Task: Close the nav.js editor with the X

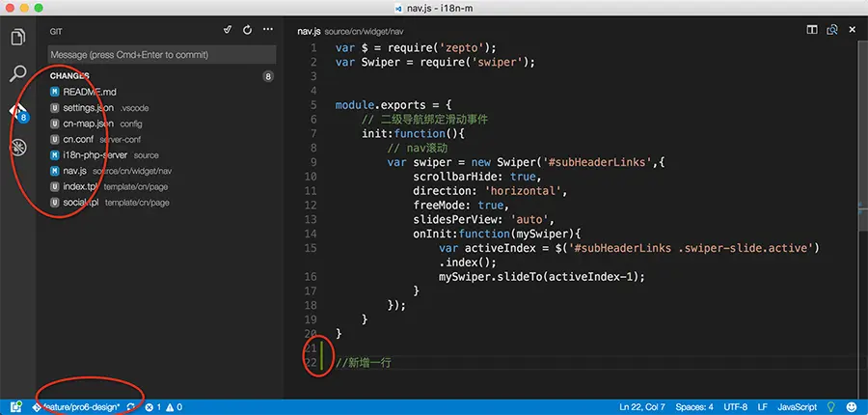Action: pyautogui.click(x=852, y=30)
